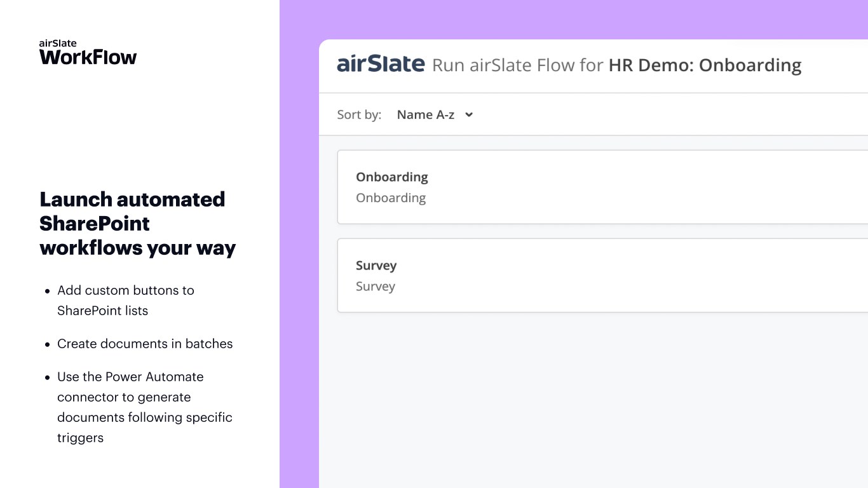Click the purple background above the flow panel

pos(572,19)
